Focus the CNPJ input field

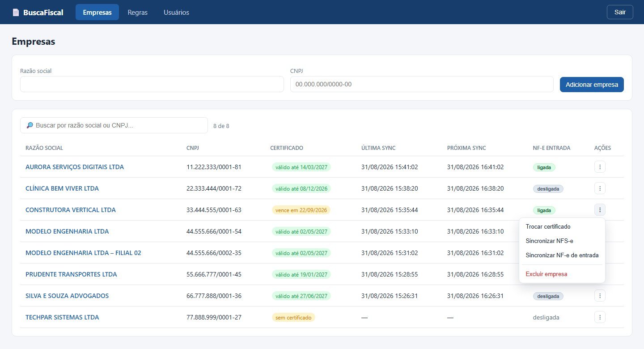tap(422, 84)
